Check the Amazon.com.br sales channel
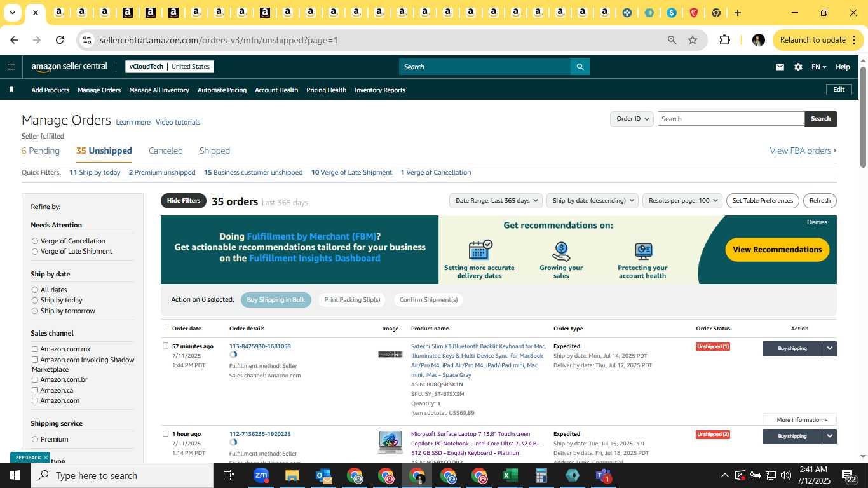 click(x=35, y=379)
